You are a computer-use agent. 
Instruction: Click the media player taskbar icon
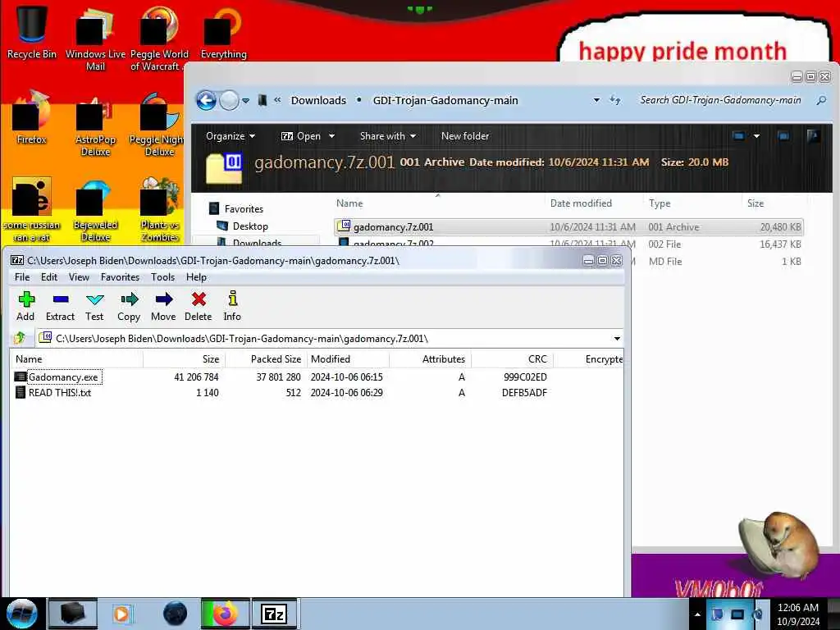tap(121, 614)
